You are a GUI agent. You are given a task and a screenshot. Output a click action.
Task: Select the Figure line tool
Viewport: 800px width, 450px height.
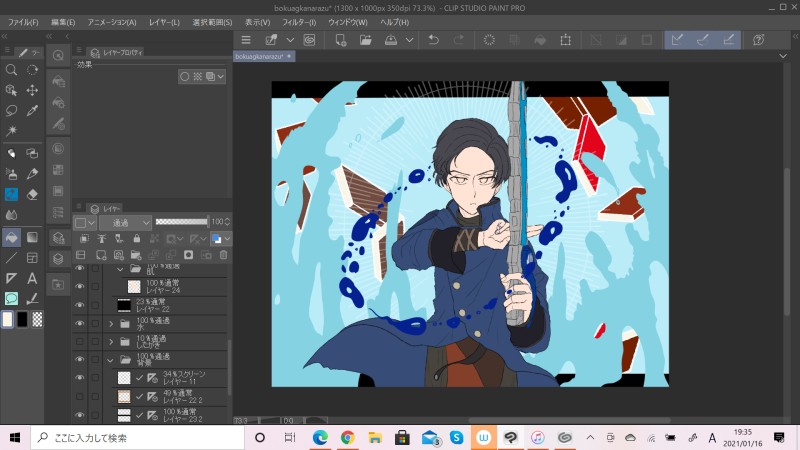[11, 258]
